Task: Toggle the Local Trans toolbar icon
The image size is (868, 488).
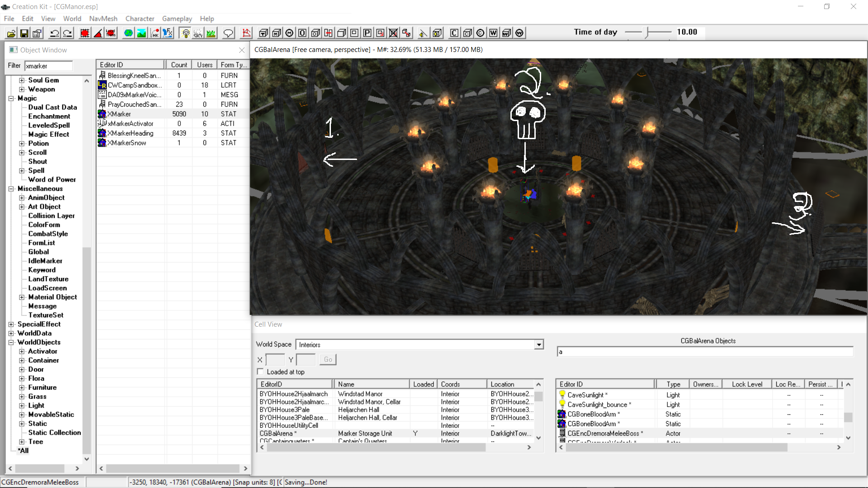Action: (111, 33)
